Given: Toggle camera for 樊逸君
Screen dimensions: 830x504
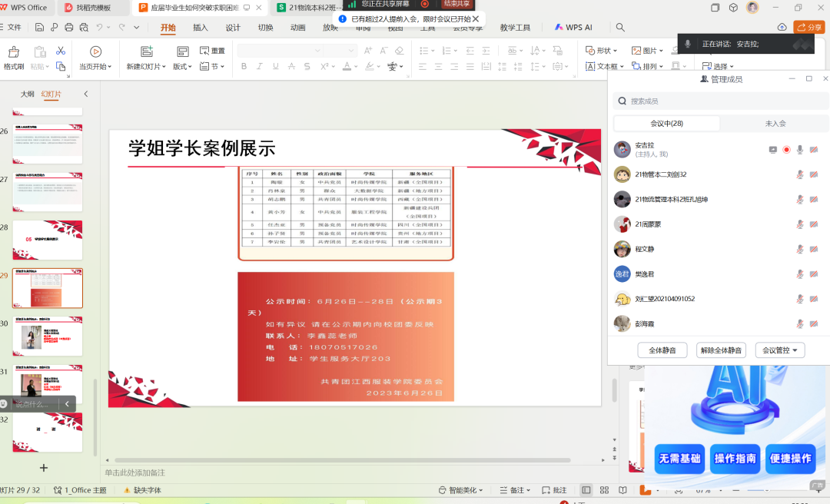Looking at the screenshot, I should 814,274.
